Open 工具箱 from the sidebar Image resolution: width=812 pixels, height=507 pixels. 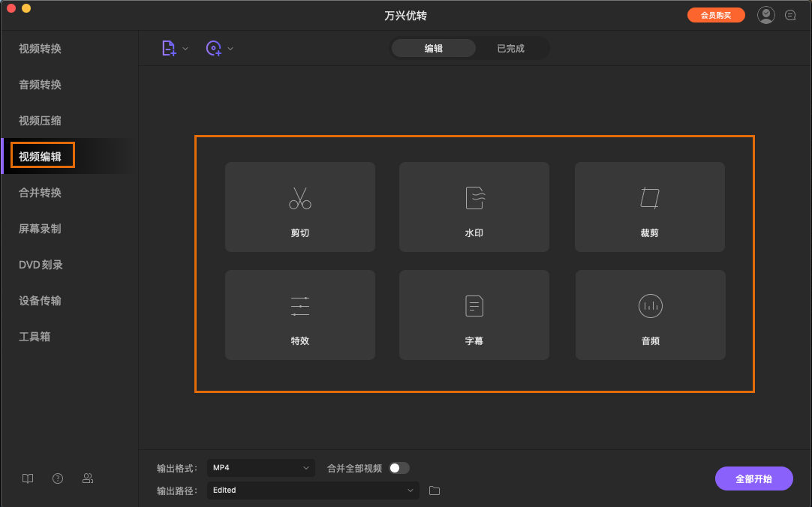39,336
